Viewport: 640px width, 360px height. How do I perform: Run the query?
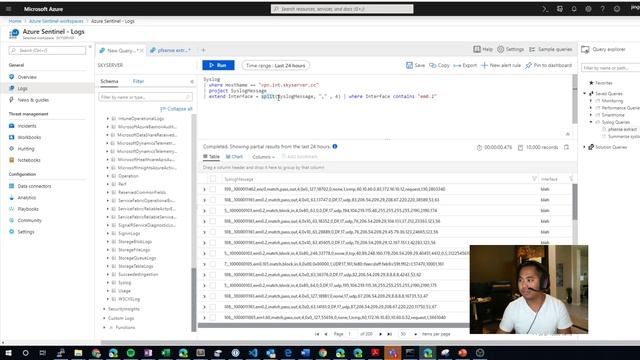tap(218, 65)
